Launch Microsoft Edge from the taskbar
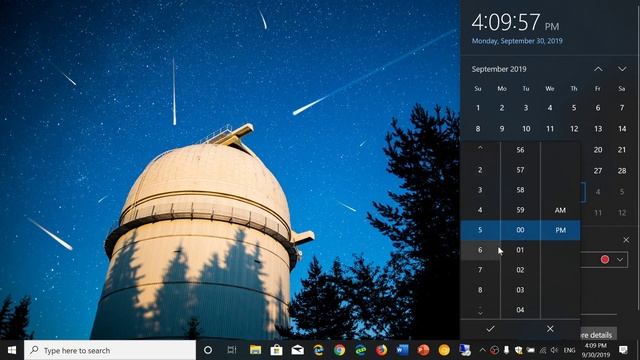640x360 pixels. [x=318, y=350]
